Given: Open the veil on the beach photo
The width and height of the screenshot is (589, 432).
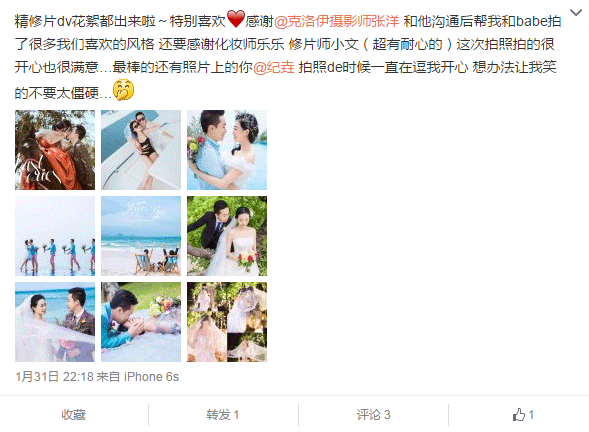Looking at the screenshot, I should point(55,322).
